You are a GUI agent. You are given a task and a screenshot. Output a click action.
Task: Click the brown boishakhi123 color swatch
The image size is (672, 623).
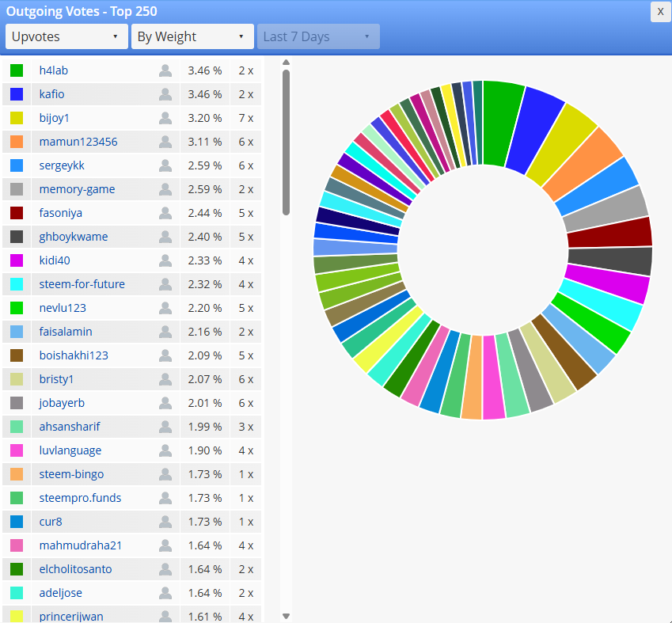pos(17,355)
